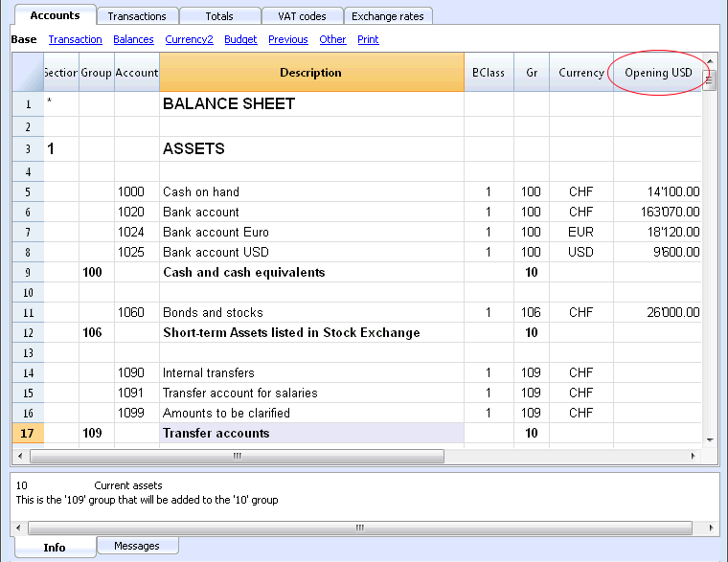
Task: Click the USD currency cell
Action: [x=581, y=252]
